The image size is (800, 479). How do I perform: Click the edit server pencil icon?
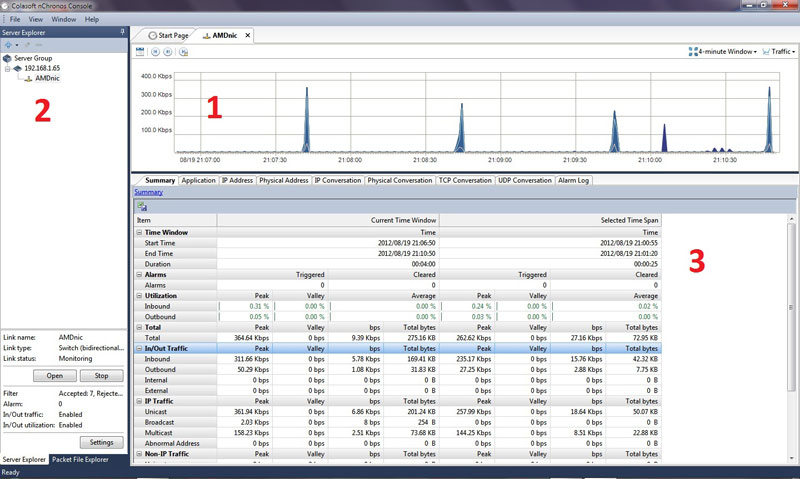28,45
